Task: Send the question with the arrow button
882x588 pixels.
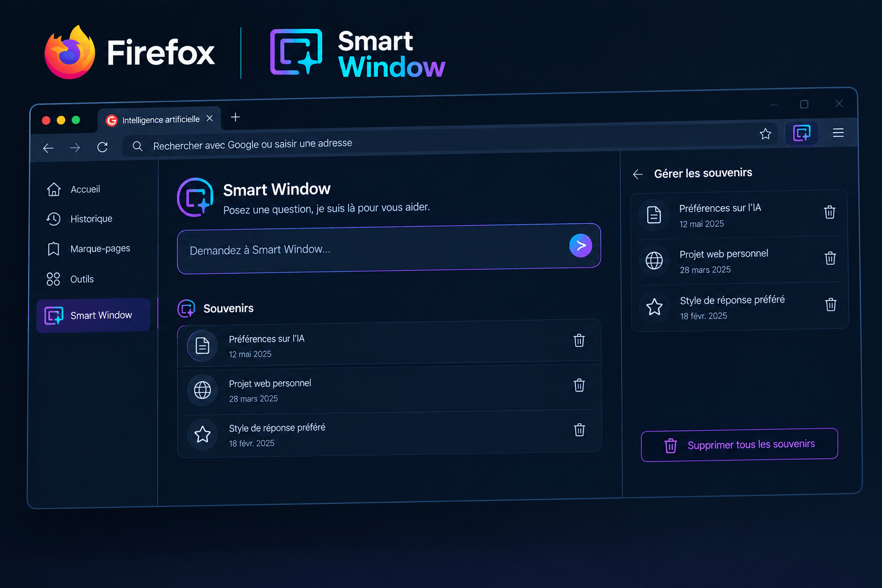Action: pos(581,246)
